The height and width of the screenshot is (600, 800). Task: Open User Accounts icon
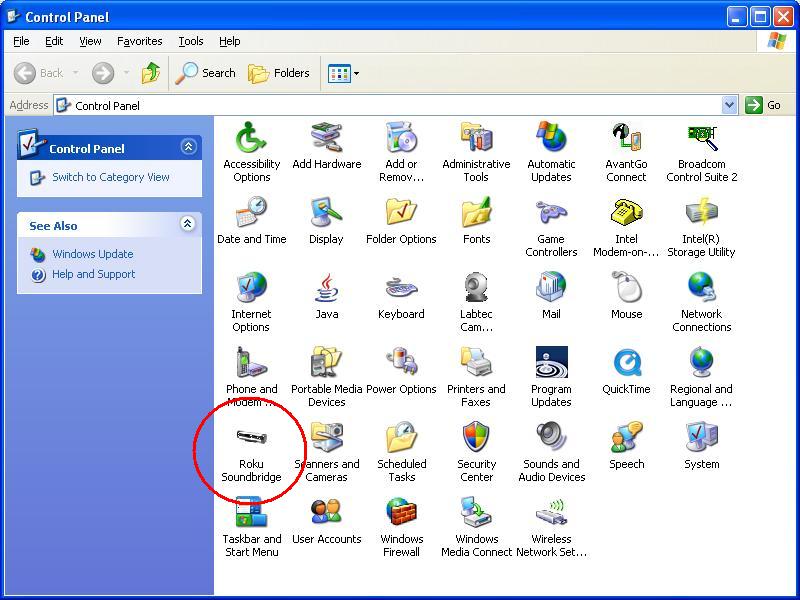tap(327, 512)
